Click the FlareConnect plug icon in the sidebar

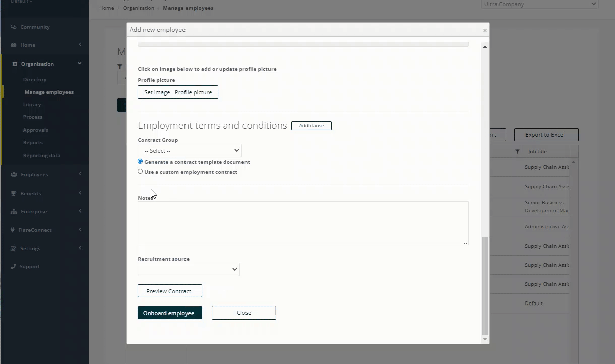coord(13,230)
